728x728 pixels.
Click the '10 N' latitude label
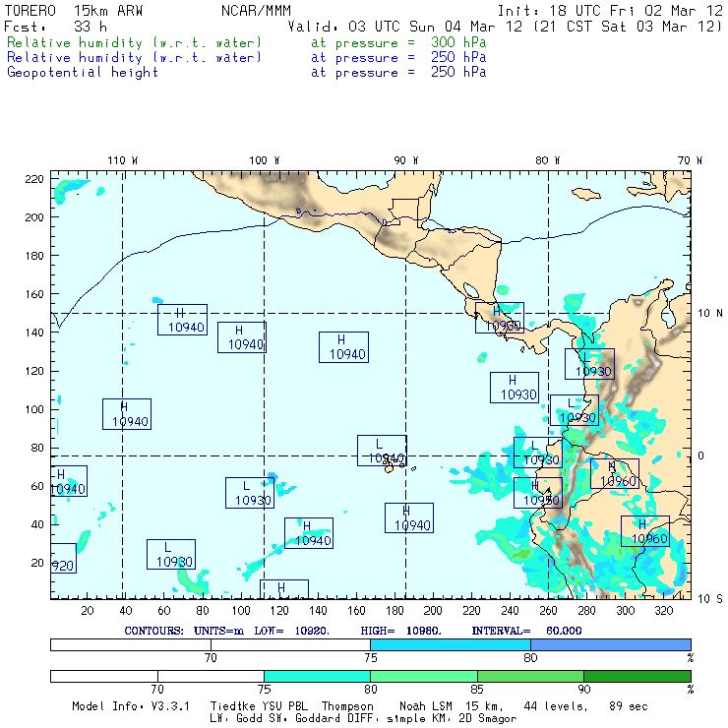(710, 314)
